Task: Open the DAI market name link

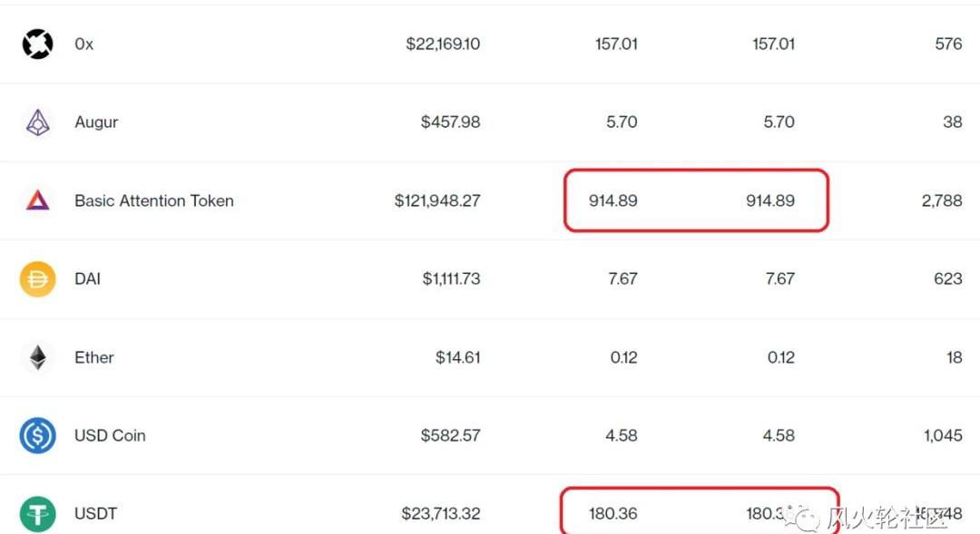Action: coord(87,279)
